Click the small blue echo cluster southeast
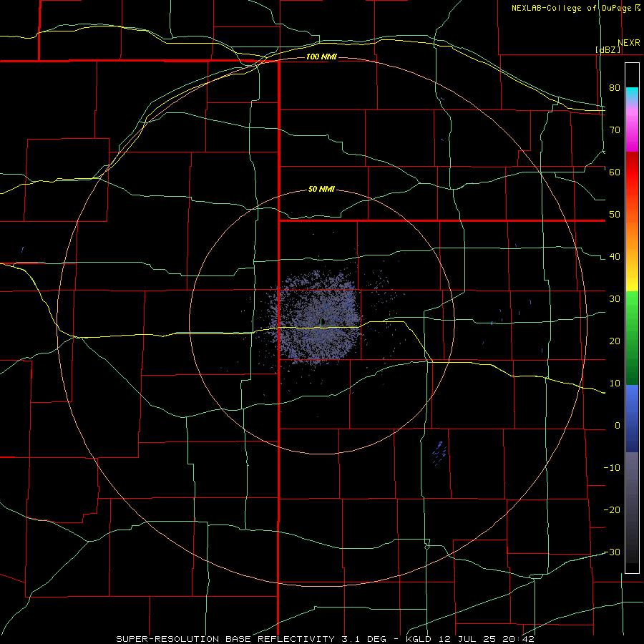This screenshot has height=644, width=644. pos(439,453)
